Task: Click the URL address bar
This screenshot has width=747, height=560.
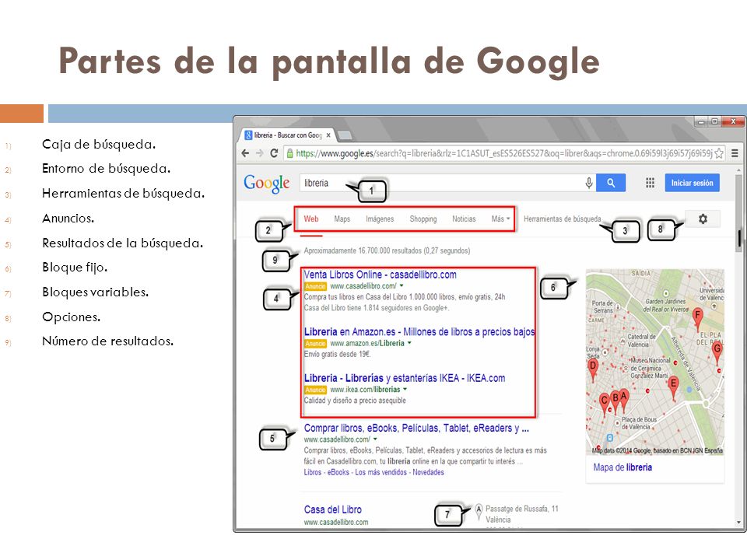Action: tap(504, 153)
